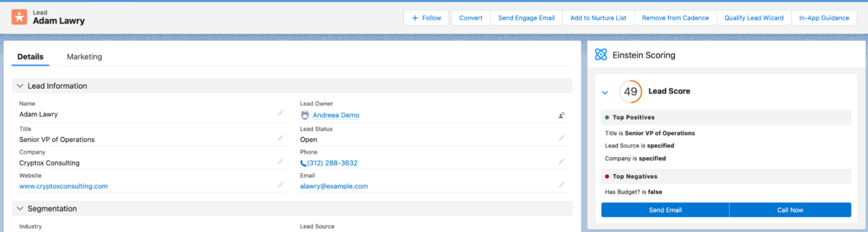Collapse the Segmentation section
This screenshot has height=232, width=868.
point(20,209)
